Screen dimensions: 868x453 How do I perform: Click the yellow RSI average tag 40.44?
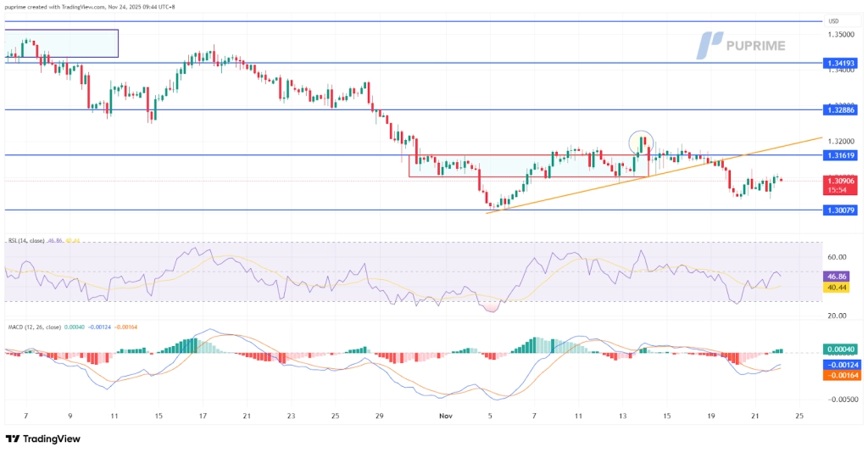[838, 288]
